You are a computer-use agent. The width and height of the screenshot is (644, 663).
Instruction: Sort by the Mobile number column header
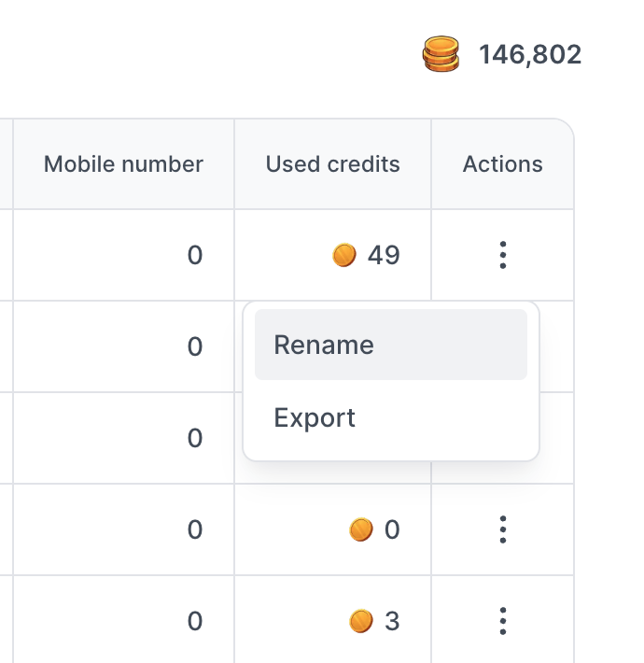tap(123, 164)
